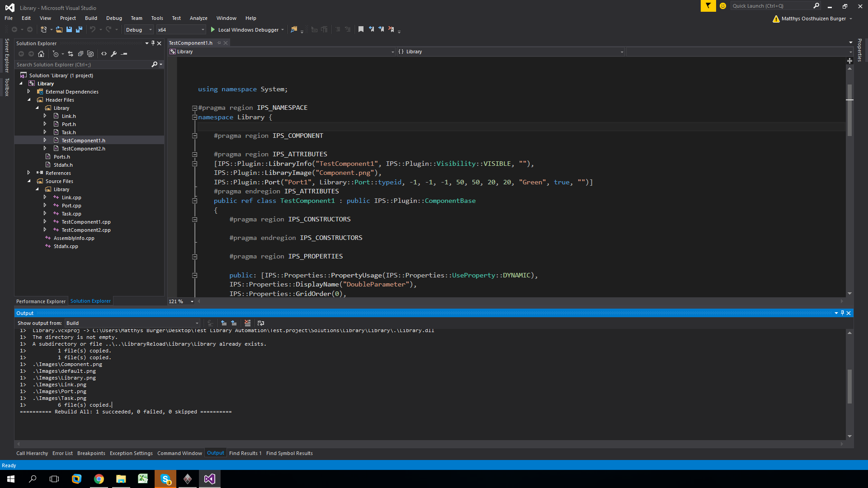Toggle Show All Files in Solution Explorer
The image size is (868, 488).
[90, 54]
